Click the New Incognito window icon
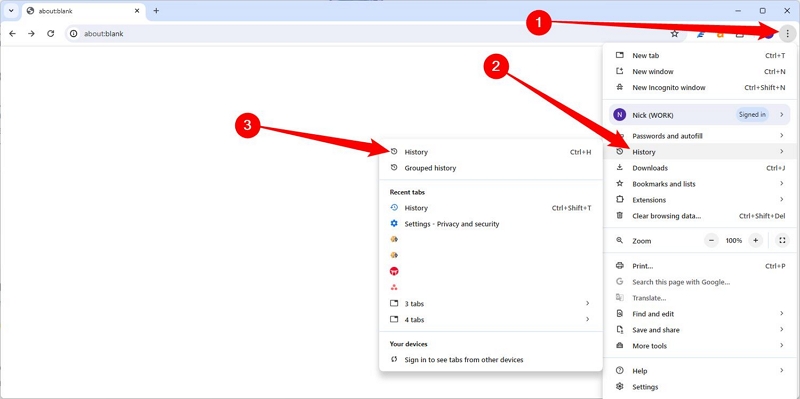The image size is (800, 399). point(620,87)
